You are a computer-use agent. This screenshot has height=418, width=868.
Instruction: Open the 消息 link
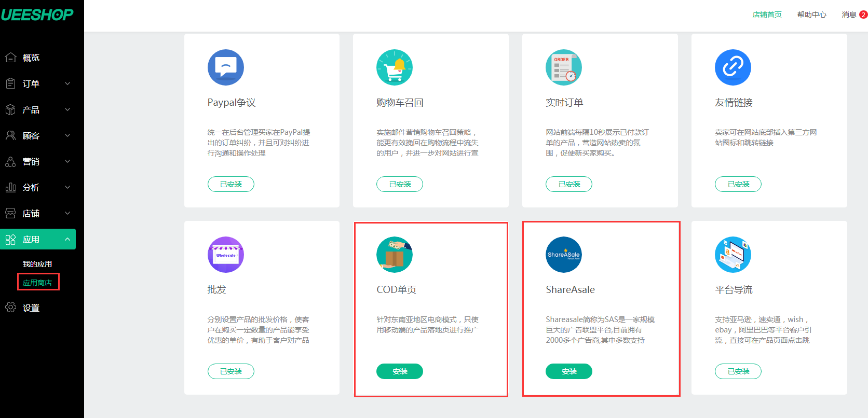[x=849, y=15]
